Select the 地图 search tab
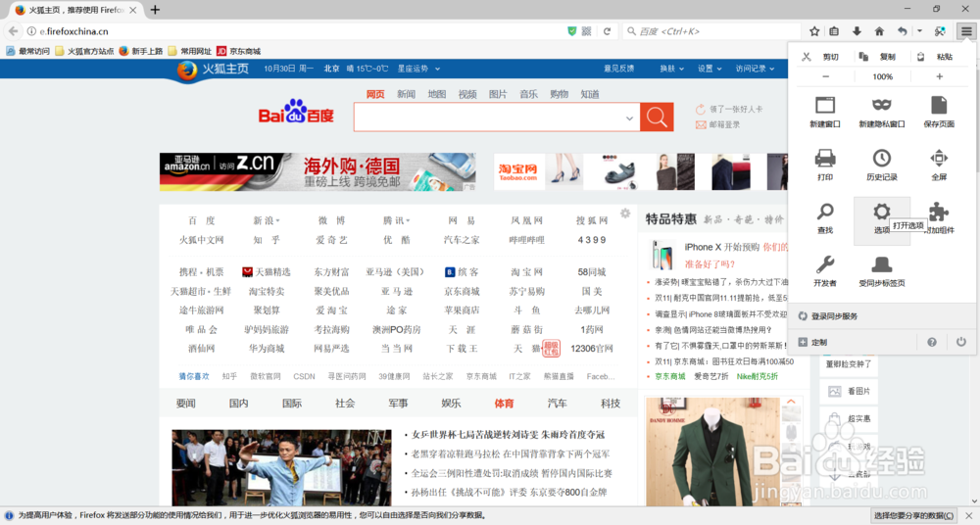 point(437,94)
